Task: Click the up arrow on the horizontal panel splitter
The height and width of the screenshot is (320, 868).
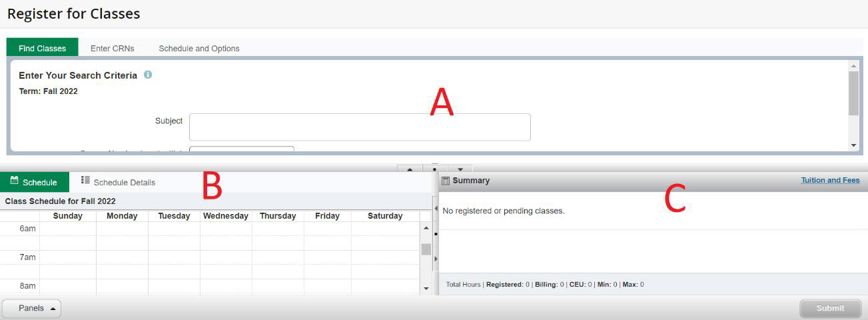Action: 410,169
